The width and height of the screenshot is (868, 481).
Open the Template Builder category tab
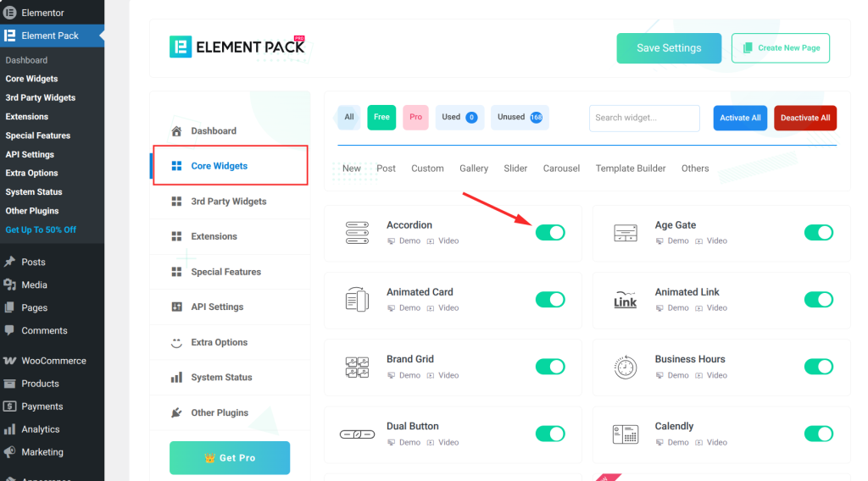[x=631, y=168]
